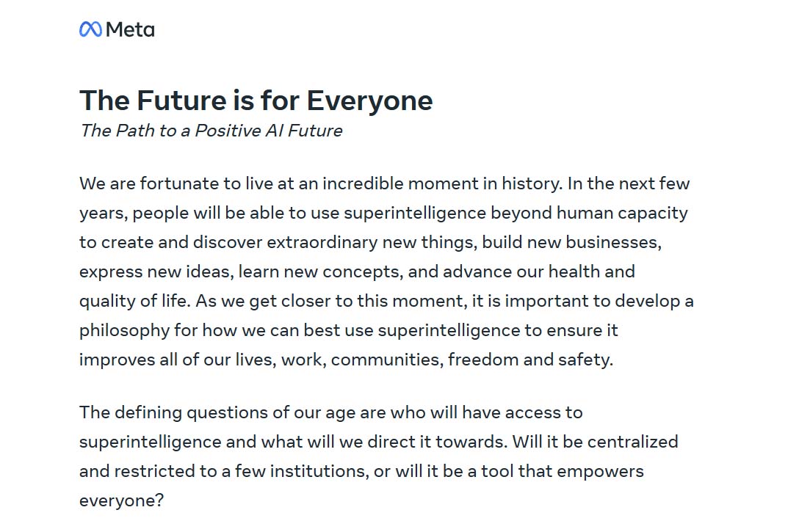Select the heading 'The Future is for Everyone'
The image size is (799, 532).
[256, 101]
